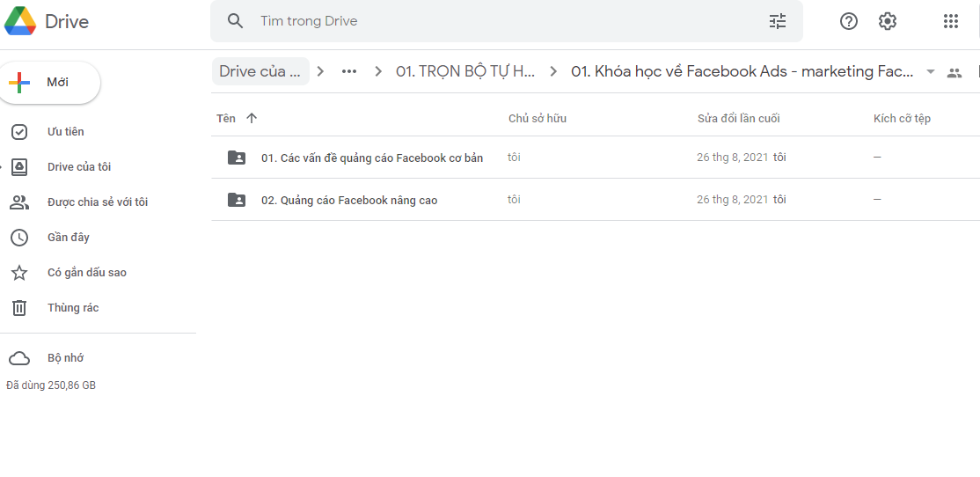Create new item with Mới button
The width and height of the screenshot is (980, 477).
coord(49,83)
